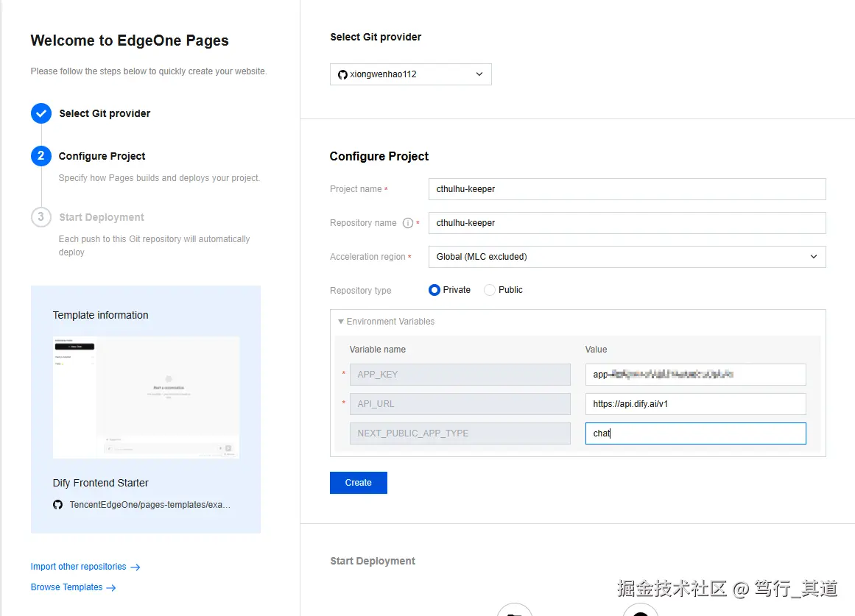
Task: Click the Select Git provider step label
Action: (105, 113)
